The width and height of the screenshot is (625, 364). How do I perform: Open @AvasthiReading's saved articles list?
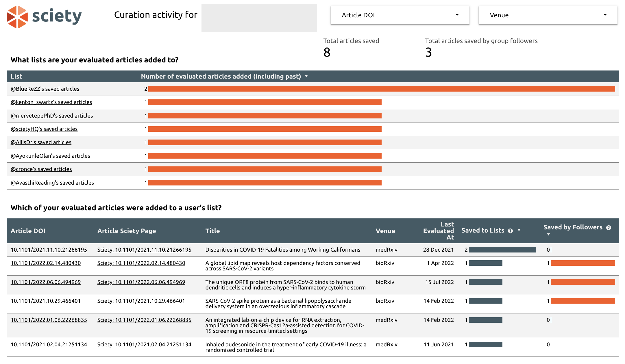(x=52, y=183)
